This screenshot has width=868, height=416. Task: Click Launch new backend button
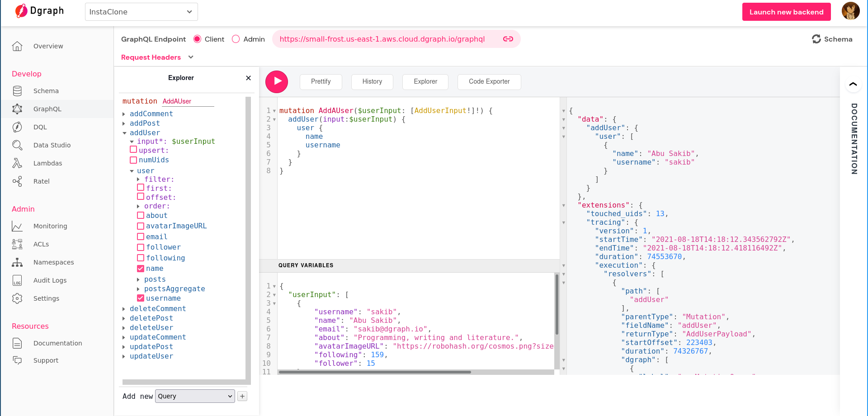pyautogui.click(x=787, y=12)
